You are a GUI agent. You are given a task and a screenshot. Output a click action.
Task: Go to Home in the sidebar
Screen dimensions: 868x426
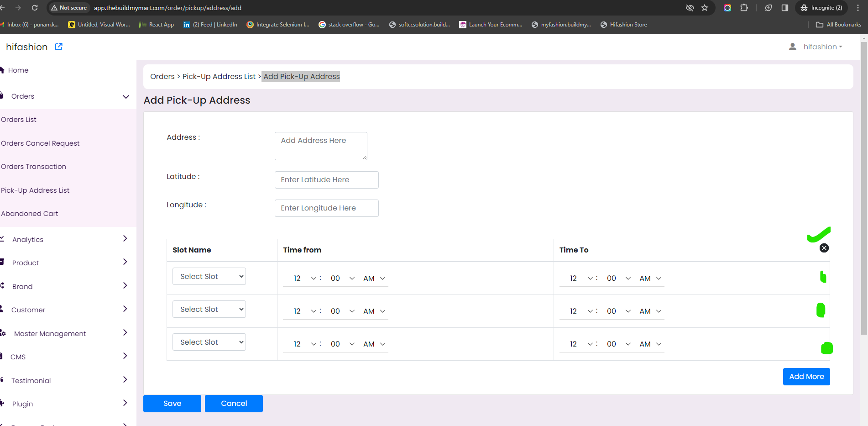tap(18, 70)
